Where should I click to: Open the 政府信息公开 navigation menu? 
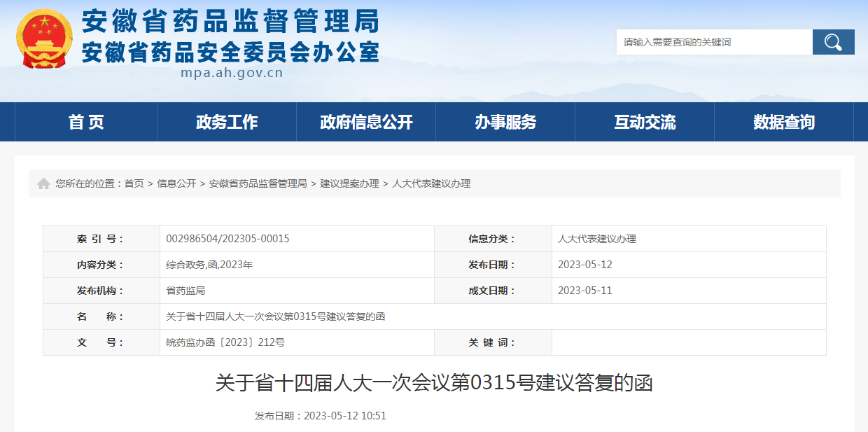366,122
